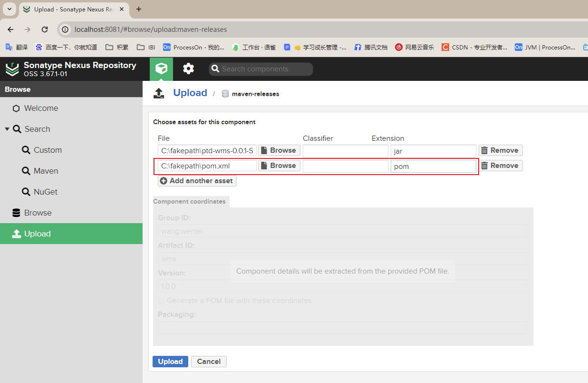Click the Classifier field for the jar
The width and height of the screenshot is (588, 383).
[x=345, y=151]
